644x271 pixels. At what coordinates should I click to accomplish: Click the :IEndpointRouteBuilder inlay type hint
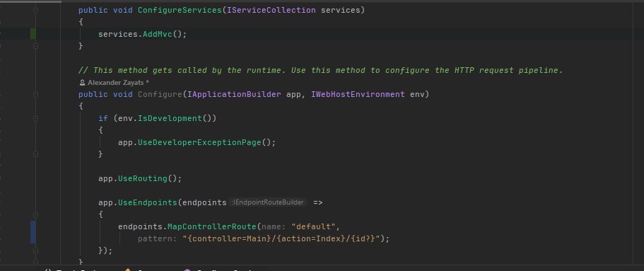[x=269, y=202]
